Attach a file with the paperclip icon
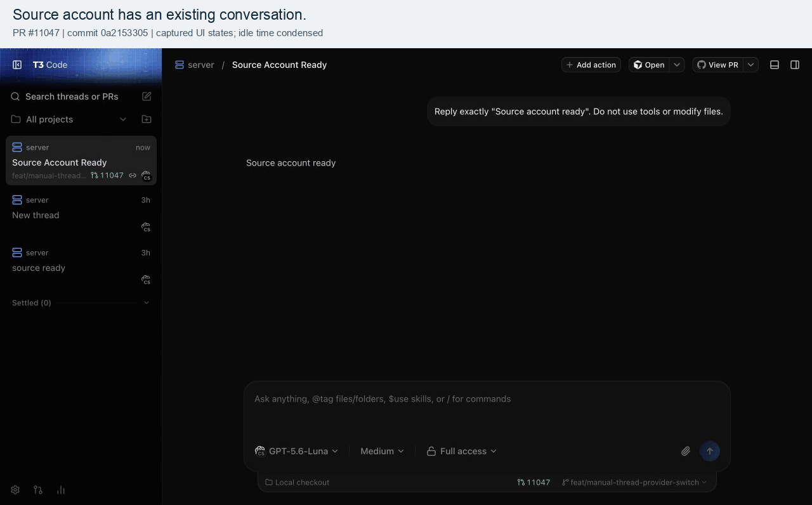Viewport: 812px width, 505px height. pyautogui.click(x=686, y=451)
